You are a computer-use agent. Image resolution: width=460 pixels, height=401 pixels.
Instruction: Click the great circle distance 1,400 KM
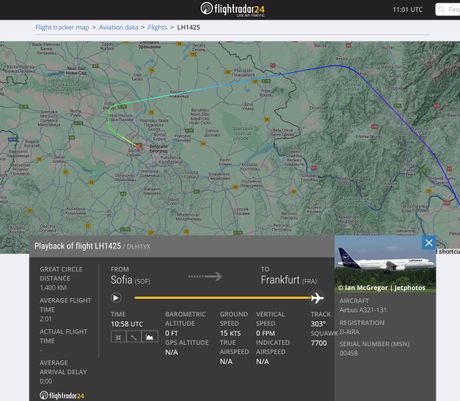53,288
